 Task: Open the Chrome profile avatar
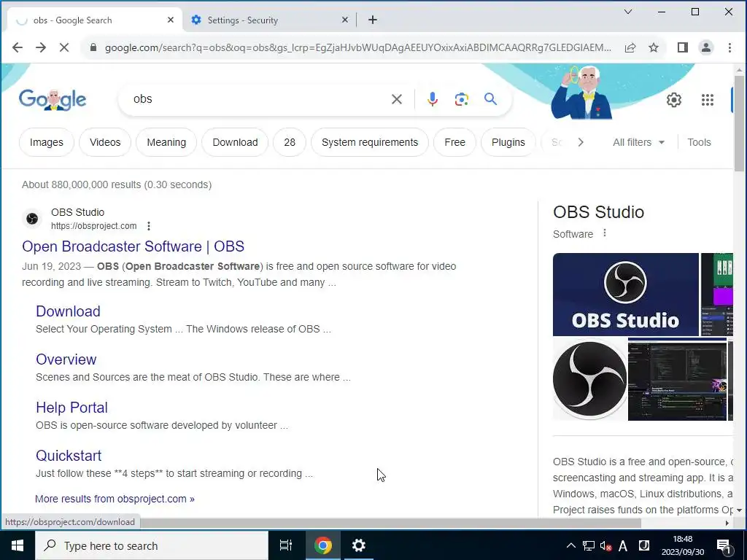pos(706,47)
